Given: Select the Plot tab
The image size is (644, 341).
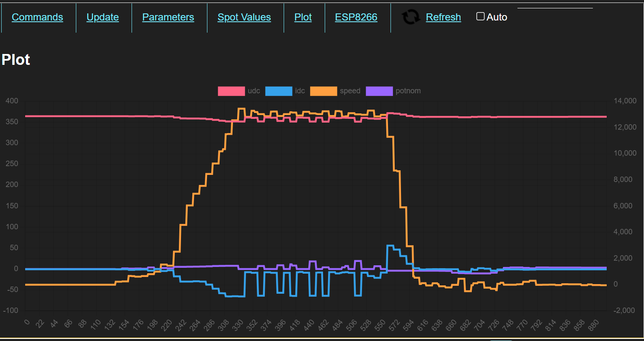Looking at the screenshot, I should point(303,17).
